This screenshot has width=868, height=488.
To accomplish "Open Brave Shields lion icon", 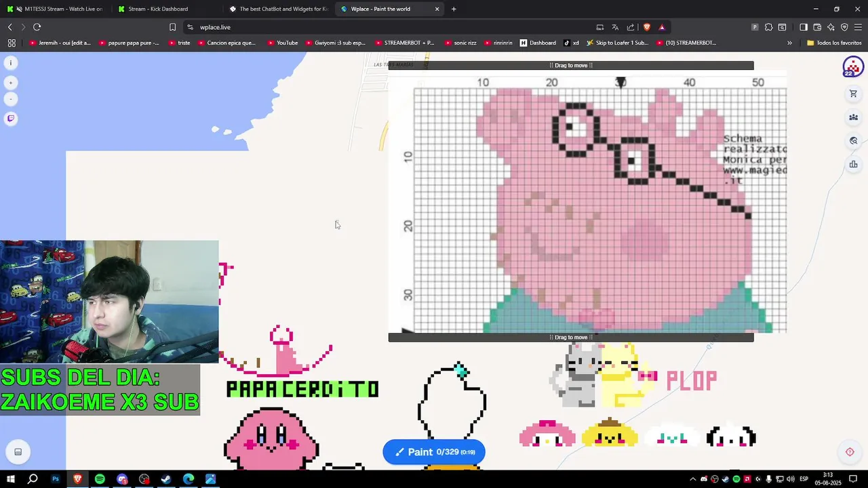I will point(647,27).
